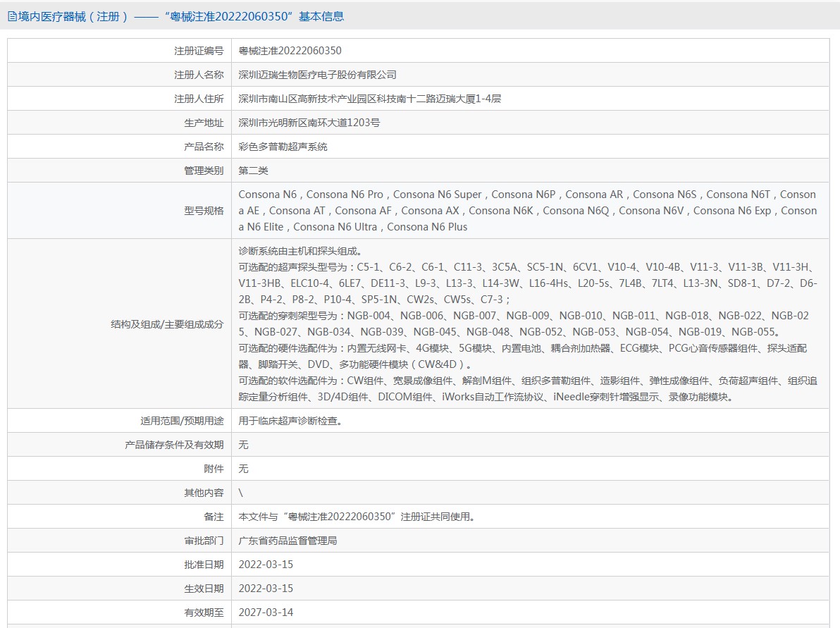Click the 生效日期 label

204,589
